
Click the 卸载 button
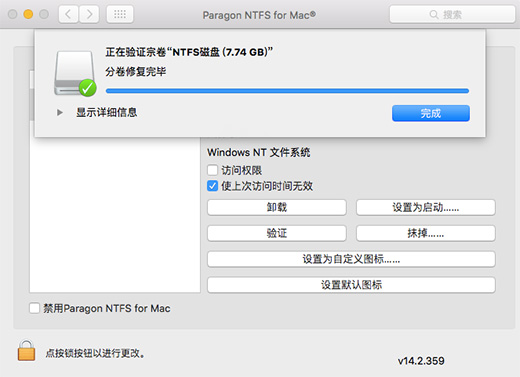[277, 207]
